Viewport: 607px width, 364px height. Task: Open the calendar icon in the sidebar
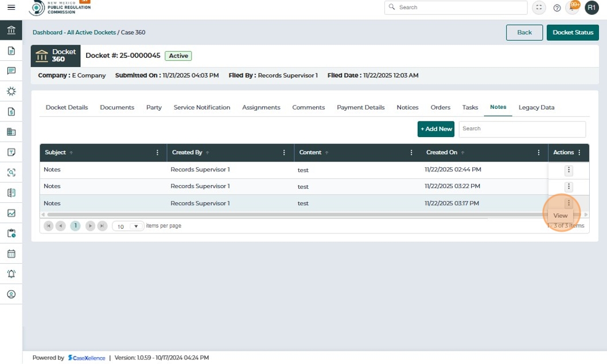(11, 254)
